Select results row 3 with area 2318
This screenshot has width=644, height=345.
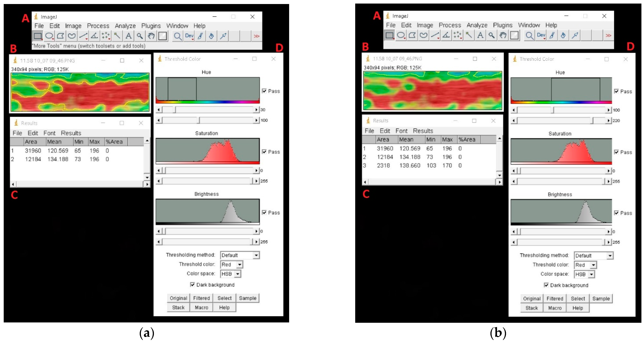(x=384, y=165)
